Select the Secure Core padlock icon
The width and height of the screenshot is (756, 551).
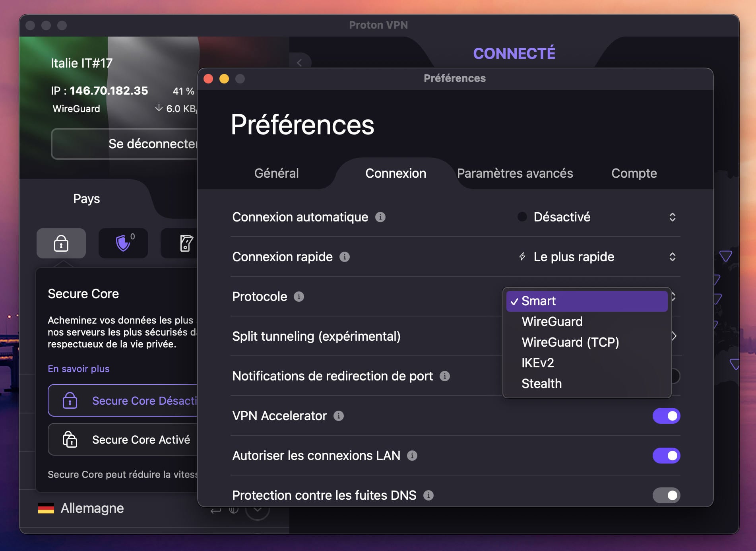(61, 243)
